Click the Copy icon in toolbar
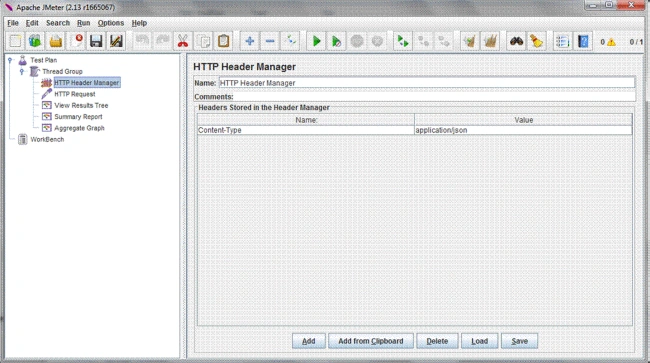This screenshot has height=363, width=650. 203,41
